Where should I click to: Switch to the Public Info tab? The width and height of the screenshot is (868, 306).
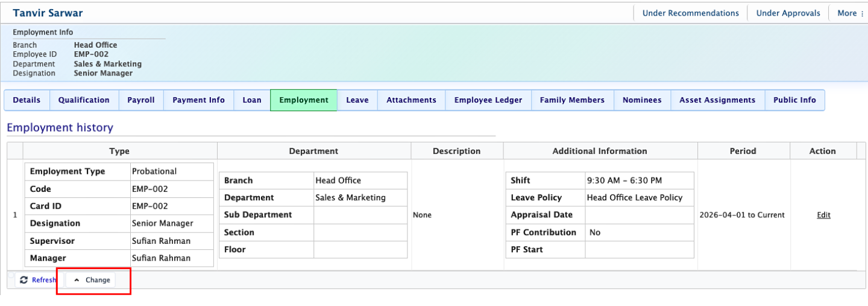tap(794, 100)
